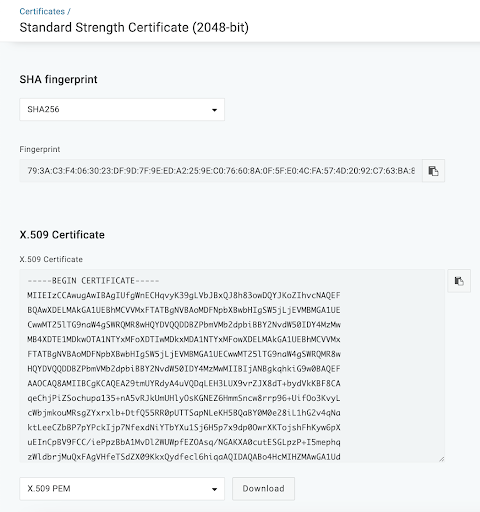Click the certificate line starting BQAwXDEL

[x=184, y=310]
